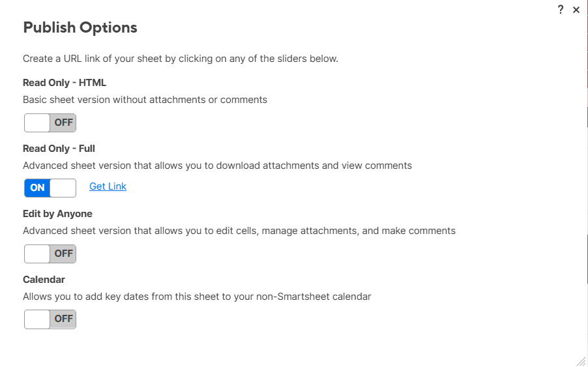588x367 pixels.
Task: Click the 'Basic sheet version' description
Action: [145, 100]
